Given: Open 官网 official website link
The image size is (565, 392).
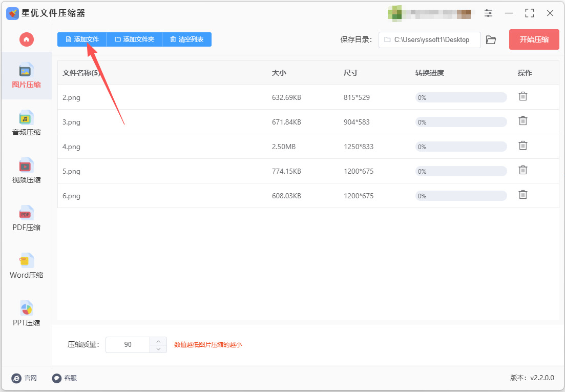Looking at the screenshot, I should (x=24, y=378).
